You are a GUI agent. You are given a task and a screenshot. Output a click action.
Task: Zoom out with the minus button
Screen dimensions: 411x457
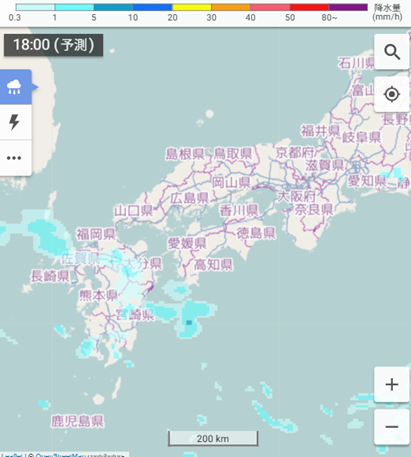click(392, 427)
